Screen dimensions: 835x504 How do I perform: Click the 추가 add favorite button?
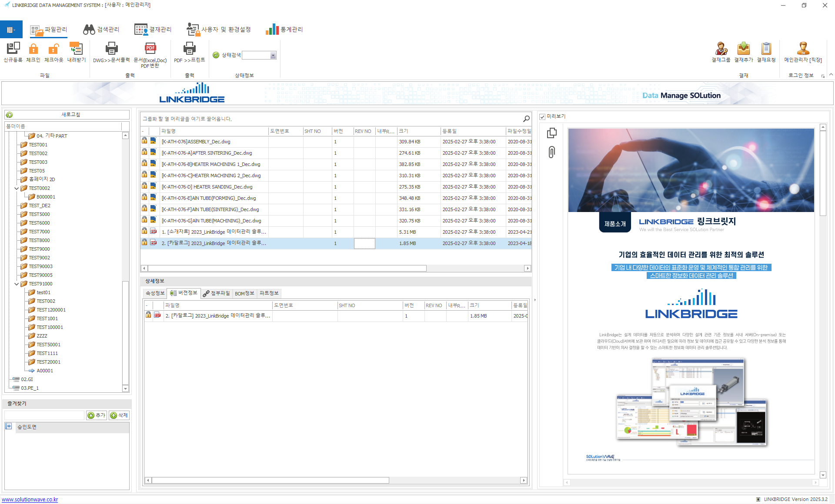[97, 415]
